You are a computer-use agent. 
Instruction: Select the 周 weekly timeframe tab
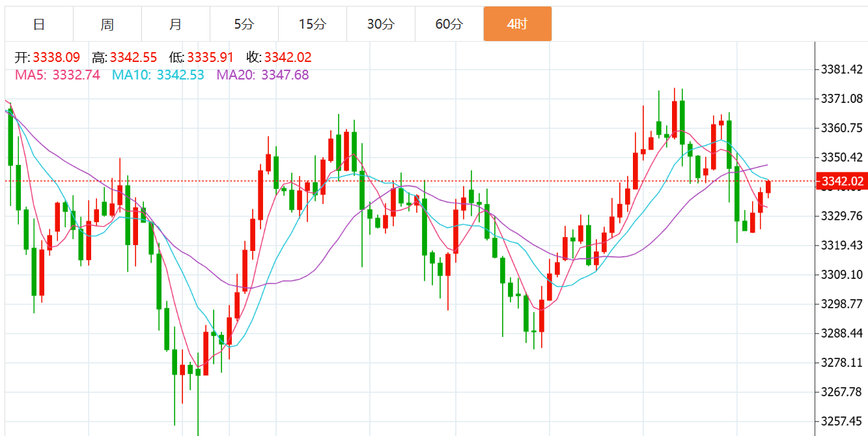click(x=107, y=24)
